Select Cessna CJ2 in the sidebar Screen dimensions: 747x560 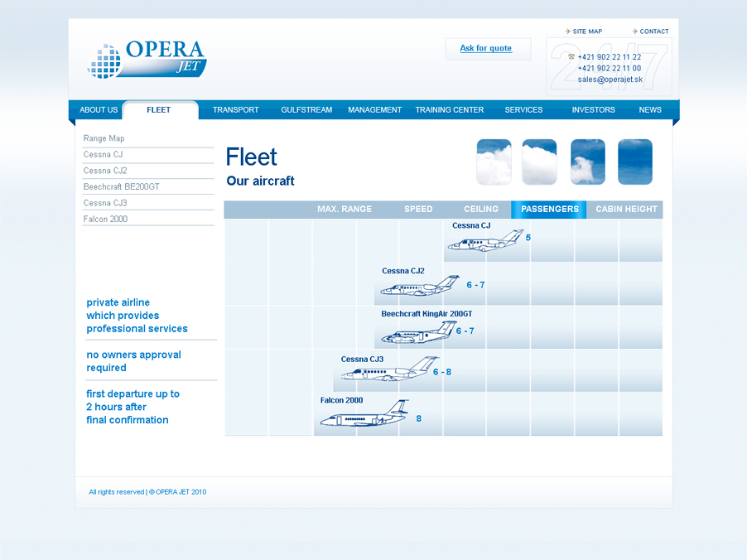[x=105, y=171]
